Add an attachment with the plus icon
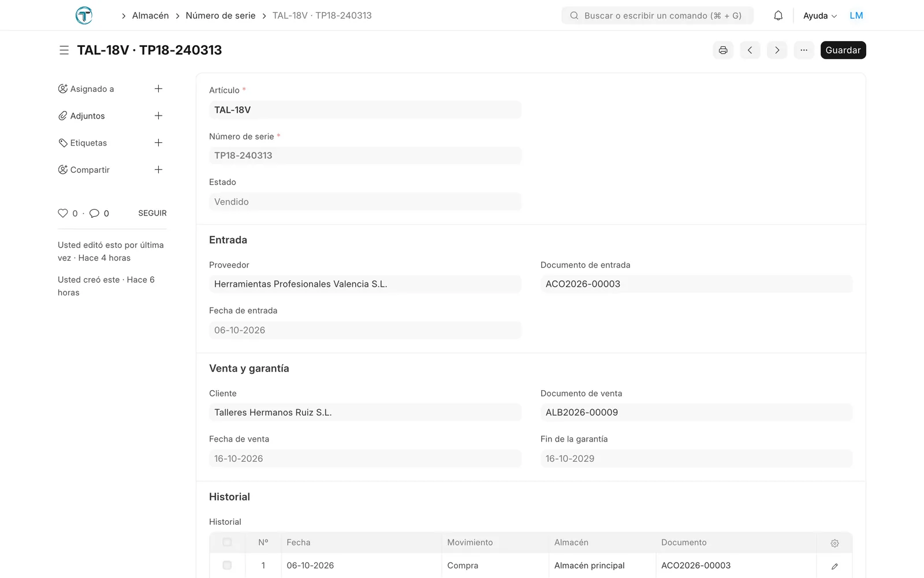This screenshot has width=924, height=578. pyautogui.click(x=158, y=116)
